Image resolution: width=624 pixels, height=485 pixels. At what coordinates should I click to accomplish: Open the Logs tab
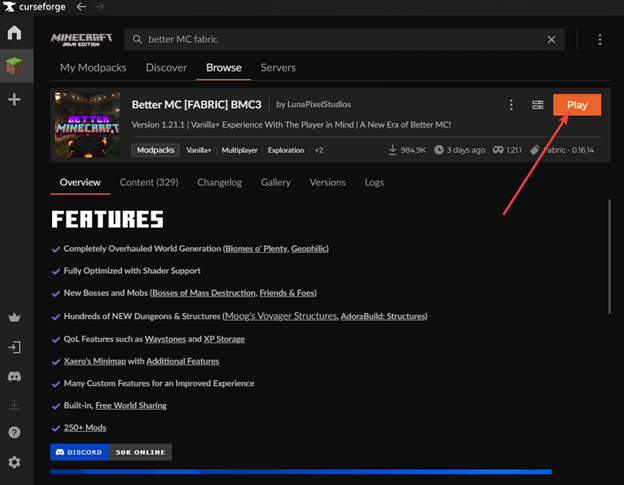[x=374, y=182]
